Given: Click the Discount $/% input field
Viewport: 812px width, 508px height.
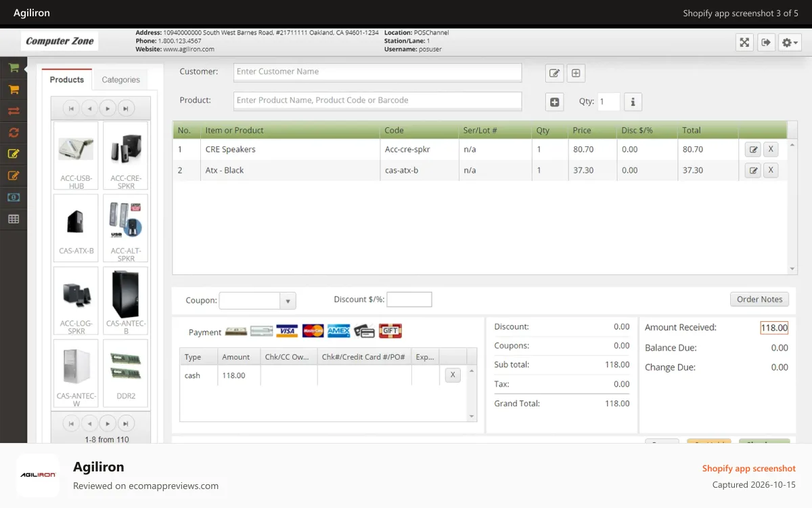Looking at the screenshot, I should tap(409, 299).
